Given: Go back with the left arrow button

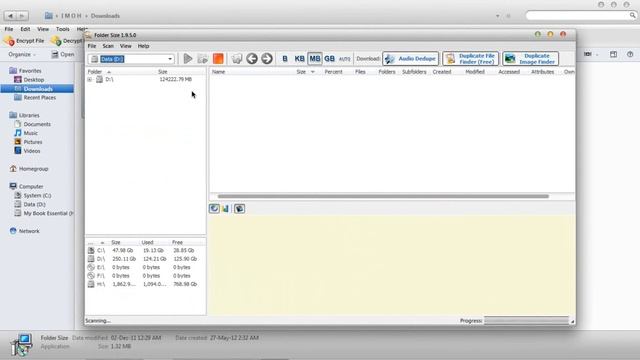Looking at the screenshot, I should 252,59.
